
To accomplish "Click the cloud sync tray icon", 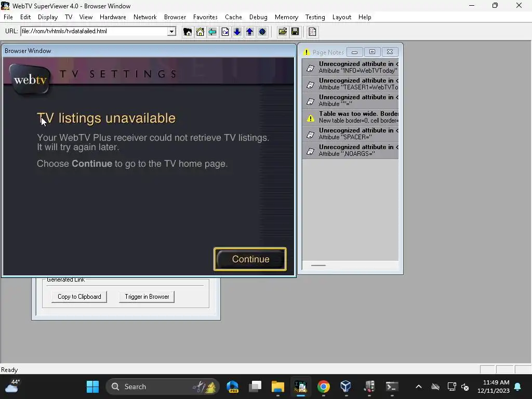I will [435, 387].
